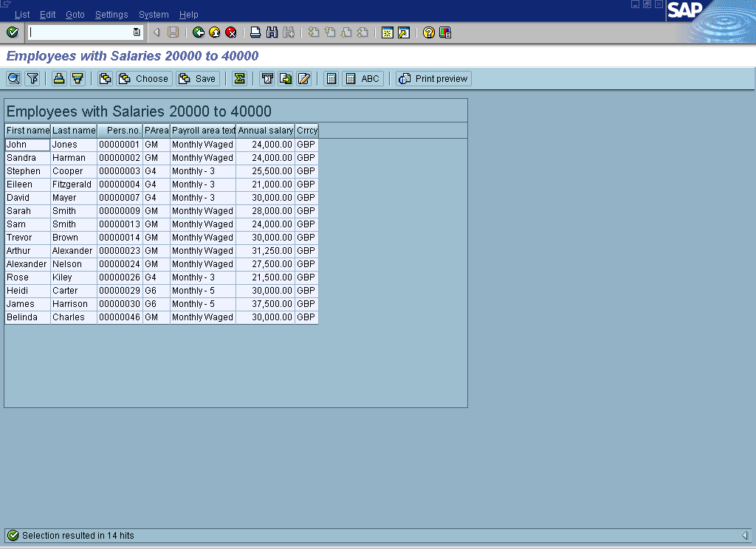Image resolution: width=756 pixels, height=549 pixels.
Task: Click the Change Layout icon next to Choose
Action: [x=105, y=78]
